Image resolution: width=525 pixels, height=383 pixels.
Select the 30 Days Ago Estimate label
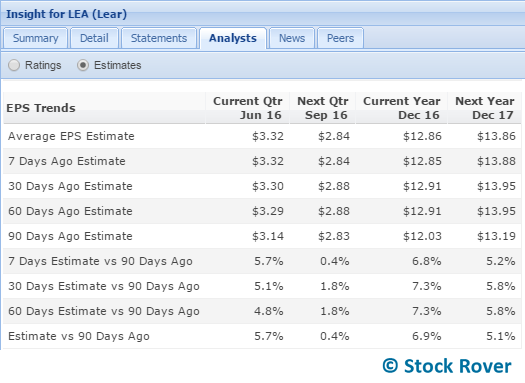tap(70, 186)
